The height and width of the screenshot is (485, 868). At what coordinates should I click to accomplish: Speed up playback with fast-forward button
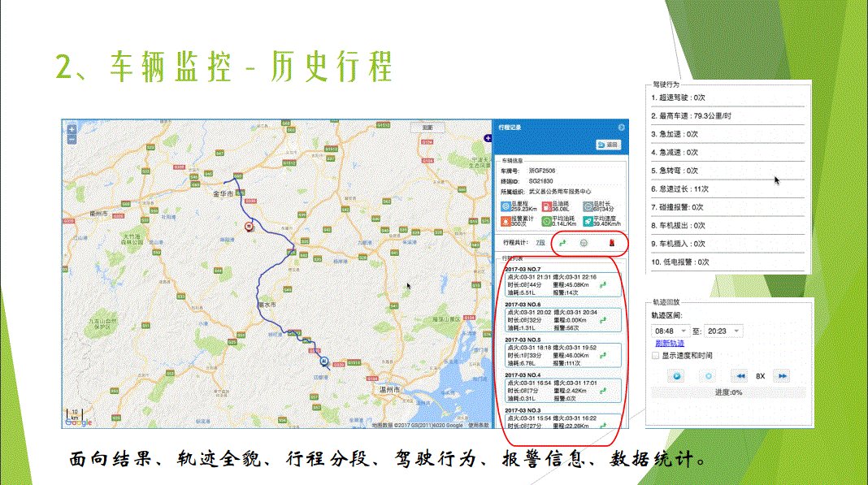[x=782, y=376]
